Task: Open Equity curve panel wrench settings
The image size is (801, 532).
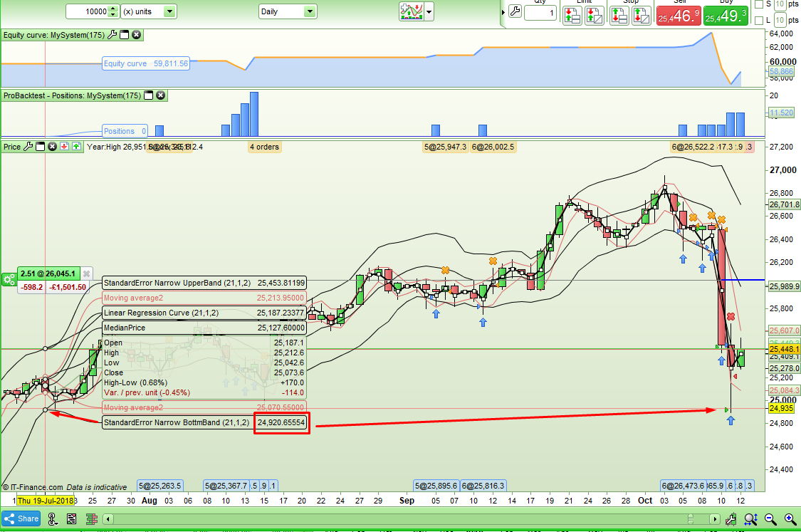Action: [x=112, y=35]
